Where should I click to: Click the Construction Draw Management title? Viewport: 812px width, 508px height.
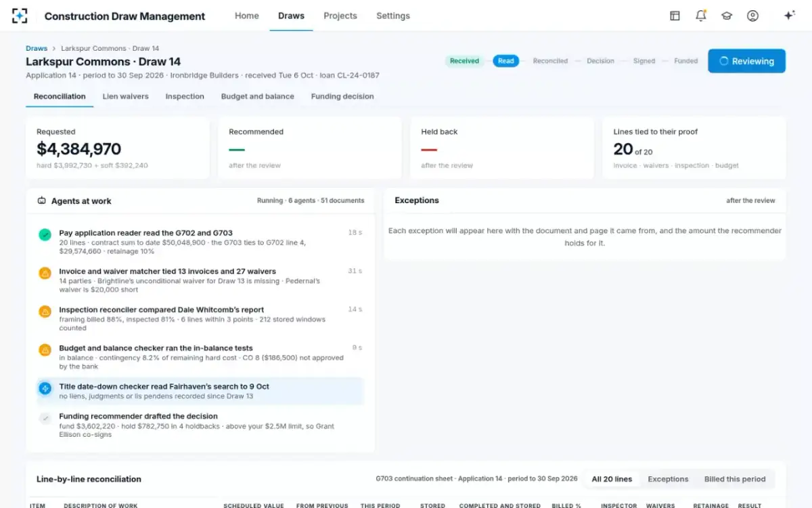point(125,16)
